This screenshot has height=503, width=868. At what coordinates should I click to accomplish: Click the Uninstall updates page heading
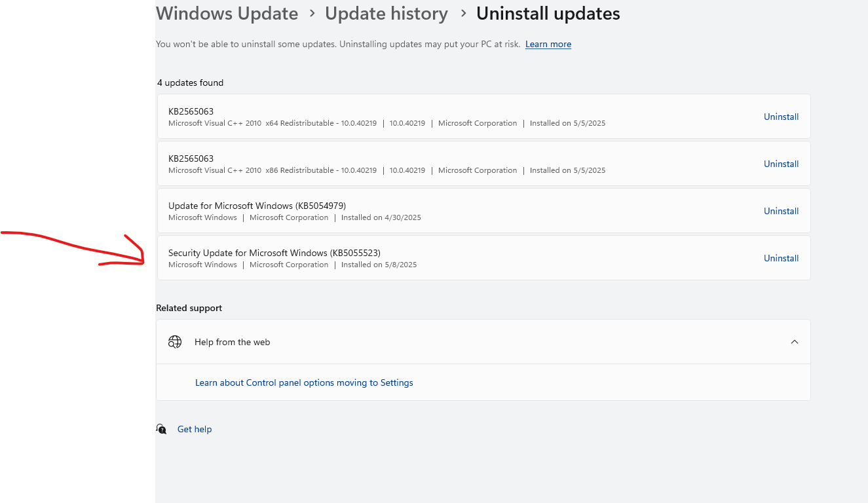pos(548,13)
